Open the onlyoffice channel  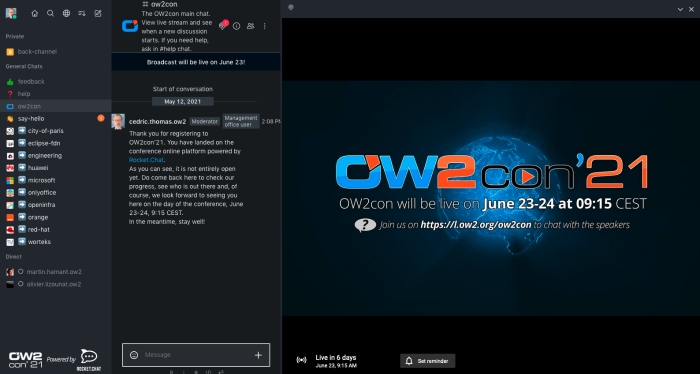pyautogui.click(x=55, y=192)
